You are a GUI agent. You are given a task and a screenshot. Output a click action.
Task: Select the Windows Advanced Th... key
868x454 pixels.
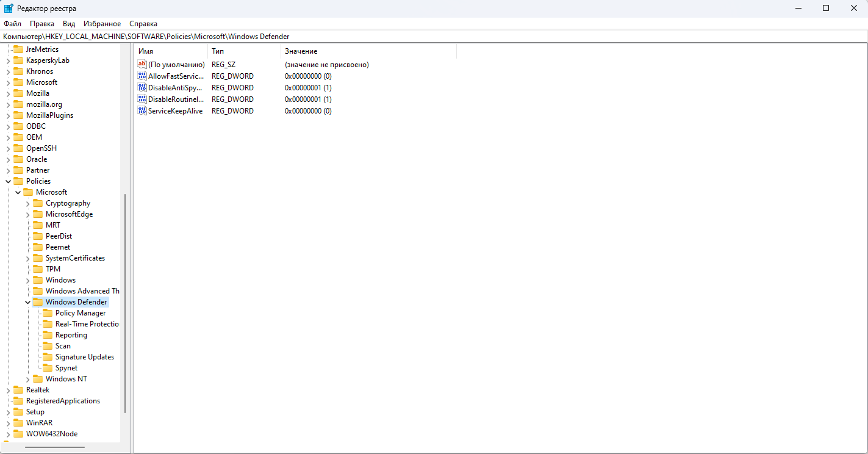pyautogui.click(x=82, y=290)
